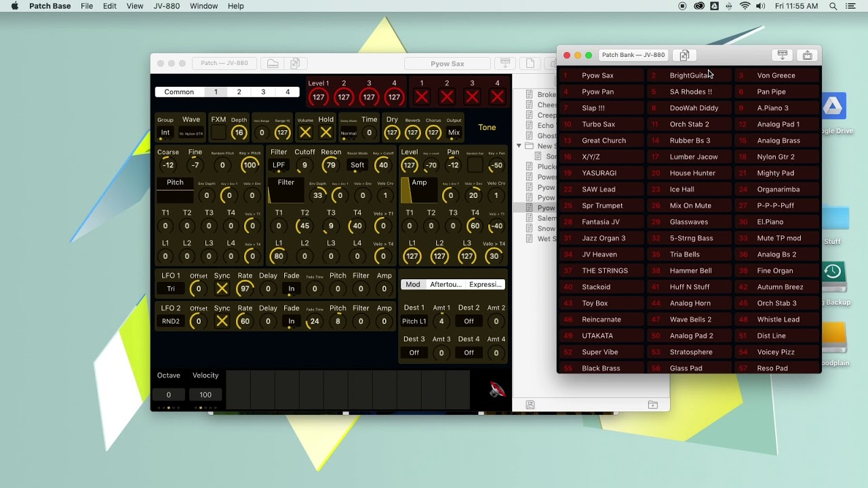Toggle the Random Pan checkbox
This screenshot has width=868, height=488.
[x=475, y=165]
